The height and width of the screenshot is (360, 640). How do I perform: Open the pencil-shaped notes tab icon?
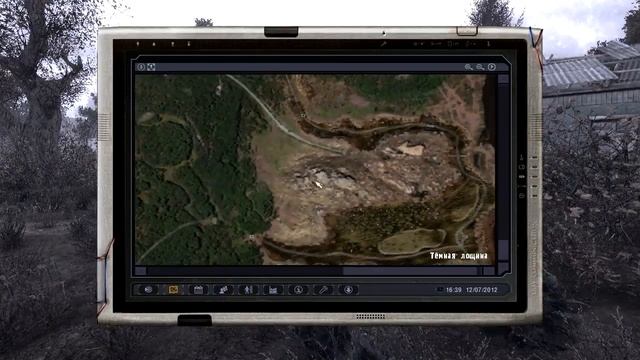323,289
